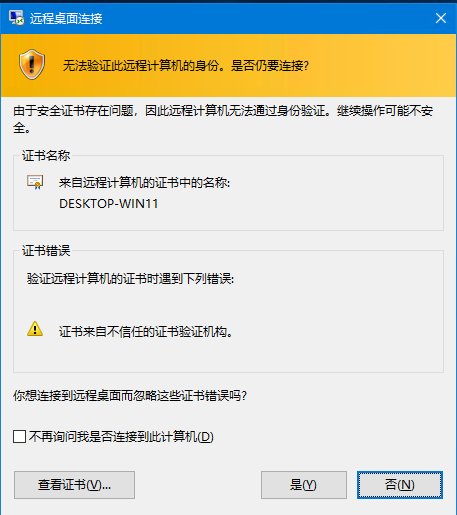Click the 无法验证此远程计算机的身份 header message

point(186,66)
